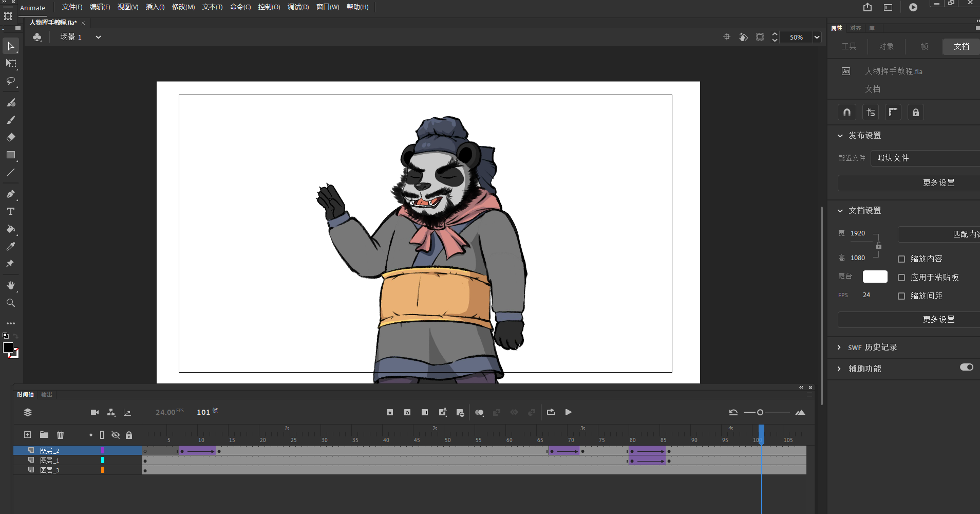This screenshot has height=514, width=980.
Task: Switch to the 输出 panel tab
Action: coord(47,395)
